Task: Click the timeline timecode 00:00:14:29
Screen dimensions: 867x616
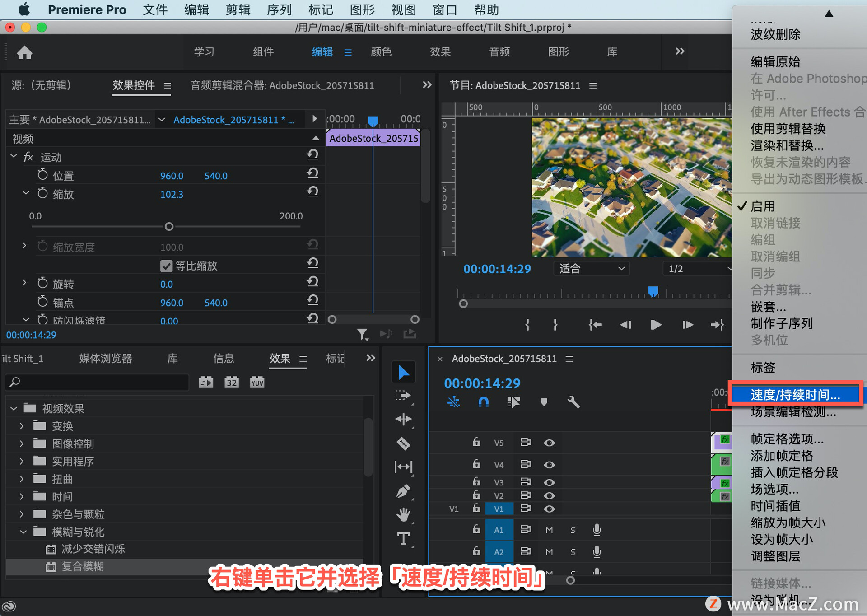Action: [482, 383]
